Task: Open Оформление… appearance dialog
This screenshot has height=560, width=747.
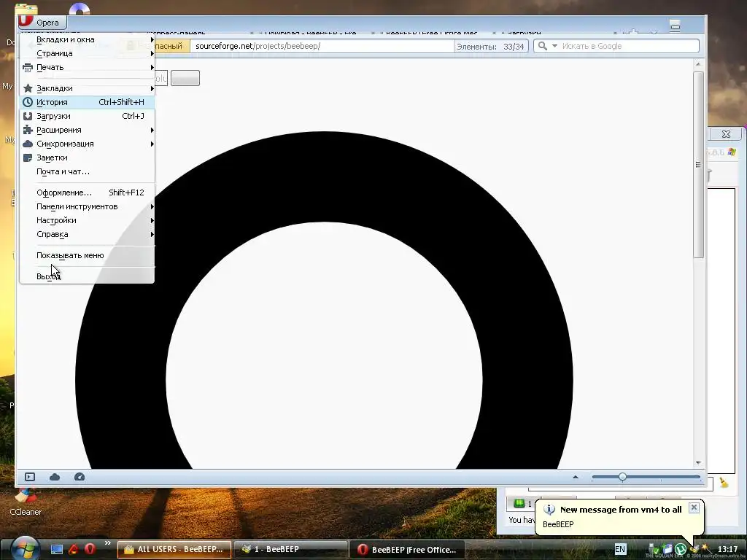Action: point(88,192)
